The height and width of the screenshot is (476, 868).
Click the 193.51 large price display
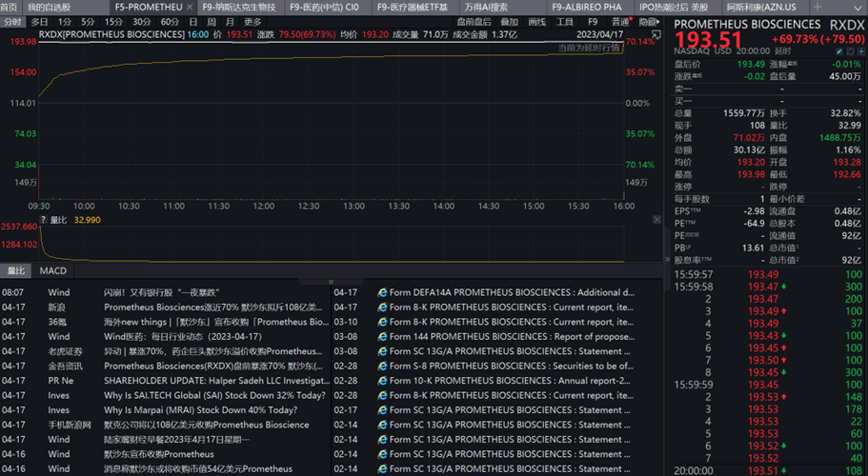click(x=708, y=39)
